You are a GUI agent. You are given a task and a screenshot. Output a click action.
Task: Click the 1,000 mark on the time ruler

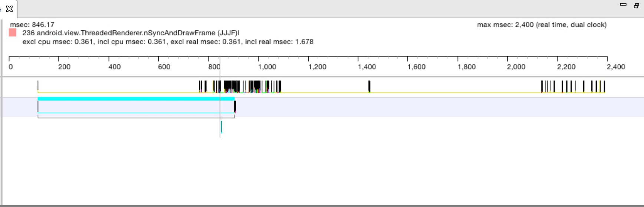click(x=267, y=67)
